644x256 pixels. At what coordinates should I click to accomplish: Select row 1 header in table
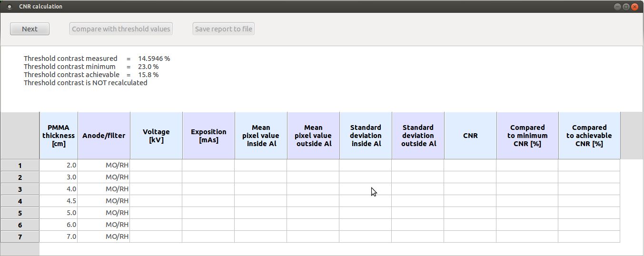tap(20, 166)
